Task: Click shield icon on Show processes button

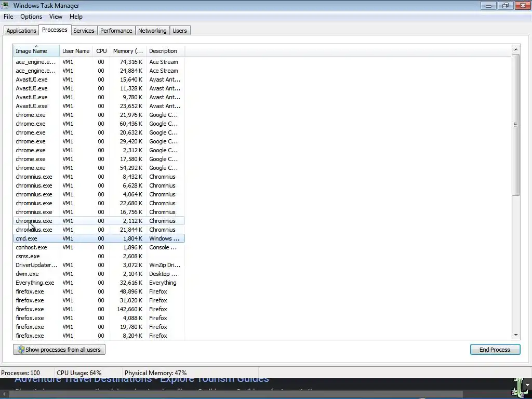Action: (x=21, y=350)
